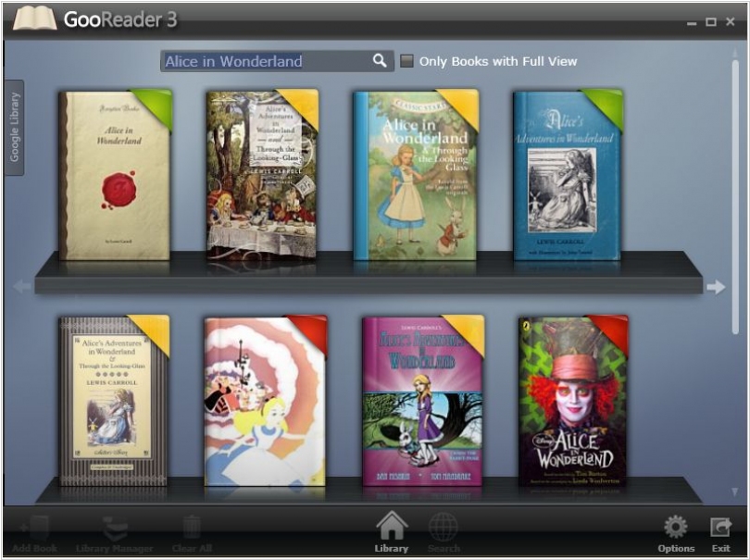Viewport: 750px width, 560px height.
Task: Click the Exit icon
Action: 720,528
